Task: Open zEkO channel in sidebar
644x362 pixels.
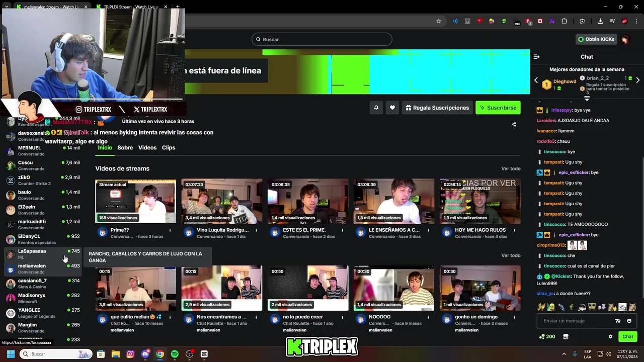Action: (42, 180)
